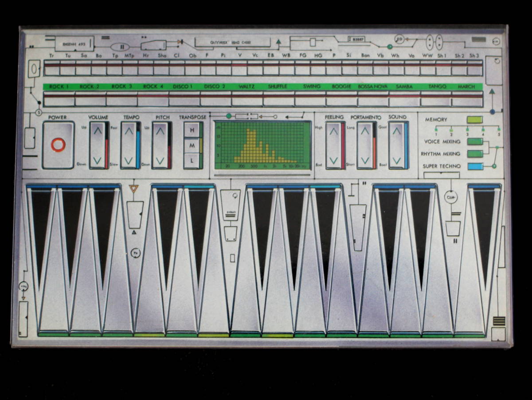Choose the SAMBA rhythm
Image resolution: width=532 pixels, height=400 pixels.
coord(404,98)
